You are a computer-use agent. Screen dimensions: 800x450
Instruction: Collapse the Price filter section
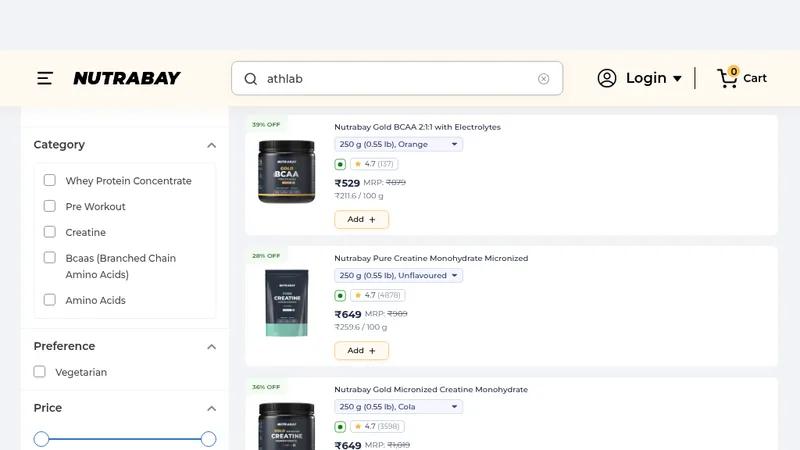pyautogui.click(x=211, y=409)
